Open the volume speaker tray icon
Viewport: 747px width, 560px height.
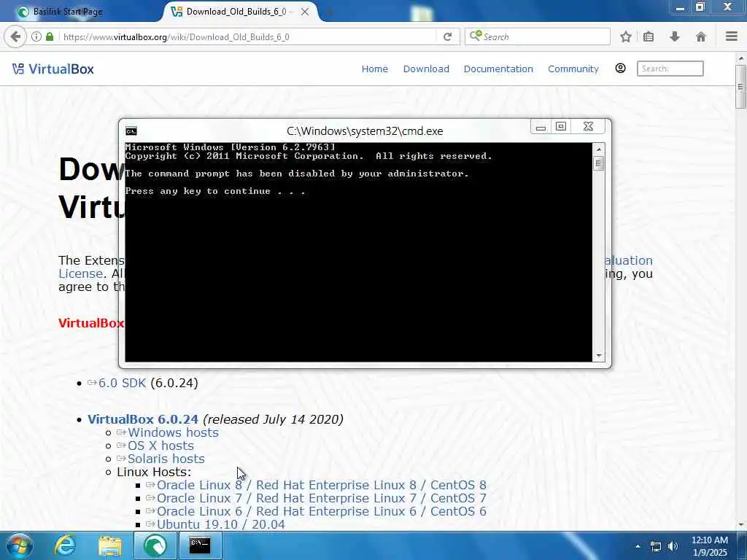click(x=673, y=547)
